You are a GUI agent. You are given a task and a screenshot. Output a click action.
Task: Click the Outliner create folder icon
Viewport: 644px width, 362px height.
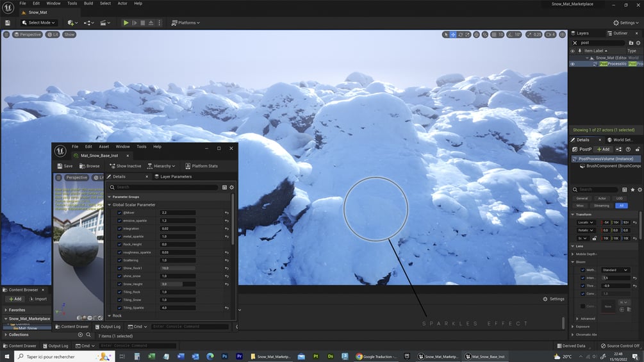(x=631, y=43)
